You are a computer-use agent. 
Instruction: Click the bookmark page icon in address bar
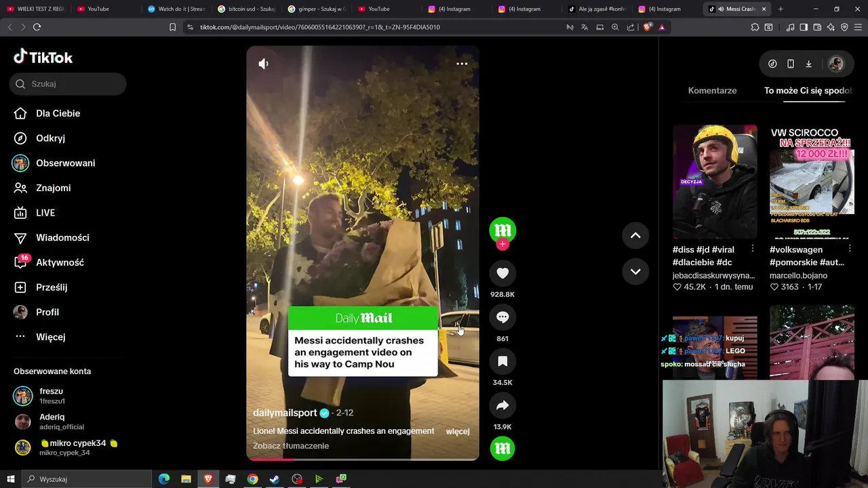[x=172, y=27]
